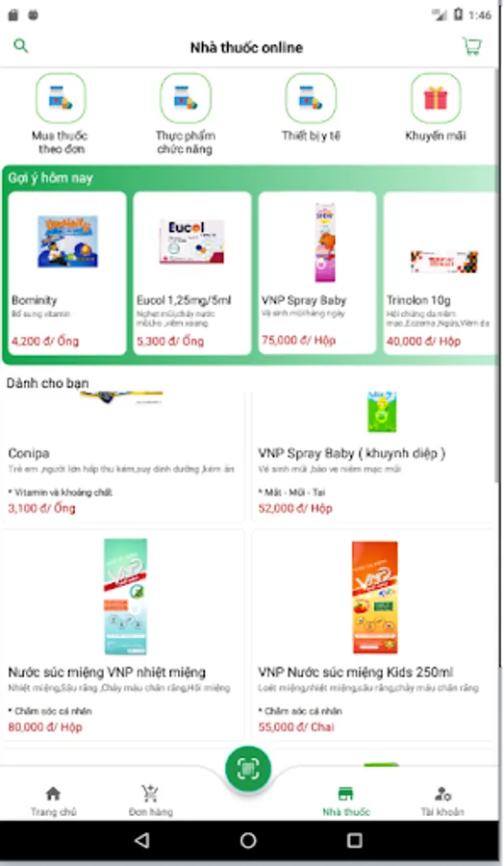Screen dimensions: 504x866
Task: Open the Khuyến mãi gift icon
Action: point(436,98)
